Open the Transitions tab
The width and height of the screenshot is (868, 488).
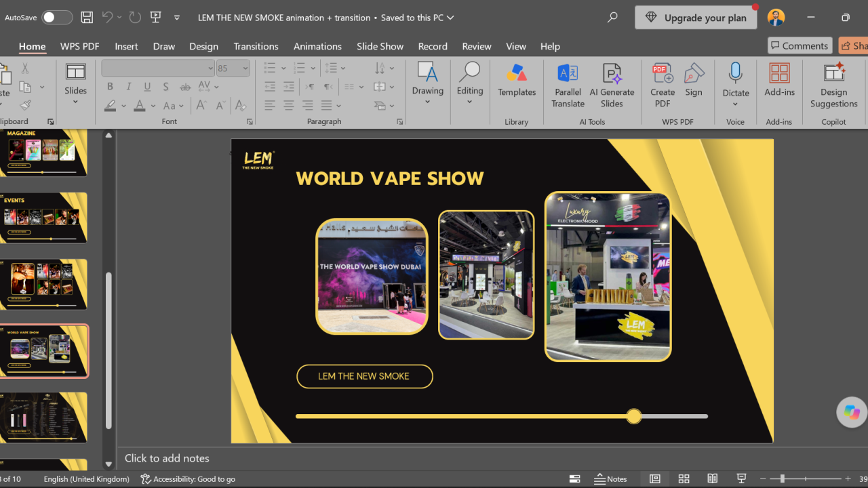pyautogui.click(x=256, y=46)
